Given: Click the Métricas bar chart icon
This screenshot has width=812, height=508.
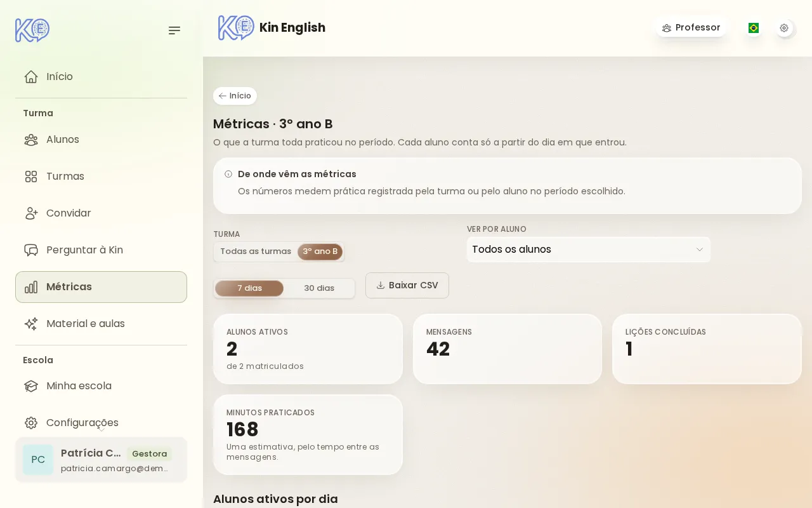Looking at the screenshot, I should click(x=31, y=287).
